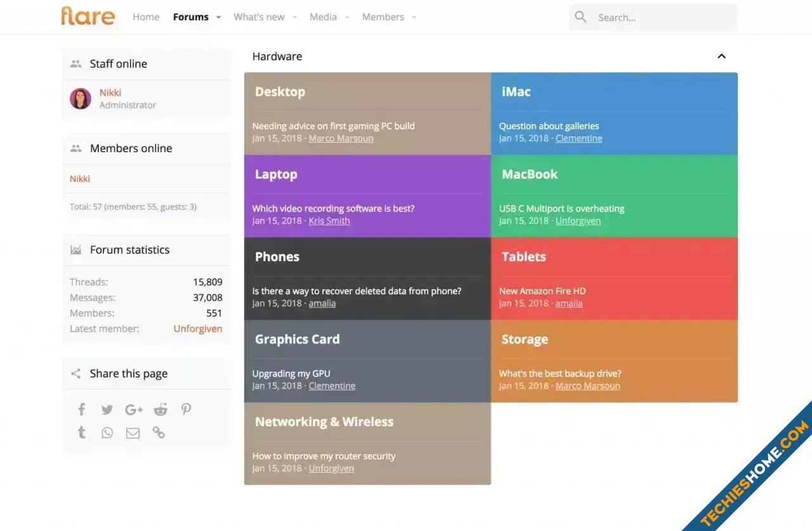Viewport: 812px width, 531px height.
Task: Click the Hardware category title
Action: [x=277, y=56]
